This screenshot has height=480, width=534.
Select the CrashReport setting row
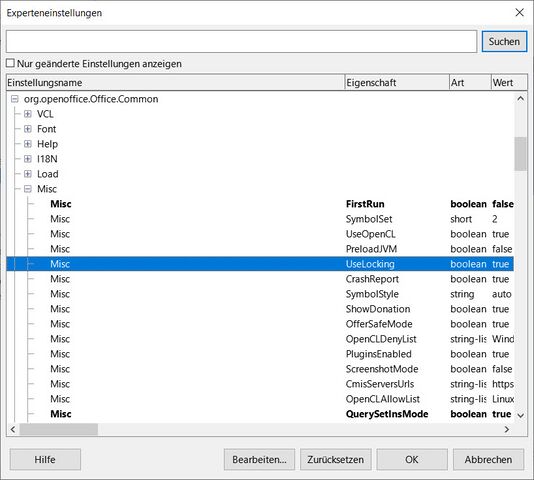click(260, 279)
